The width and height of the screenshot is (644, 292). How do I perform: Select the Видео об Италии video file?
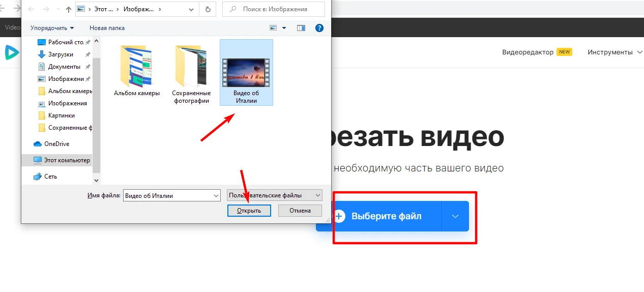(x=246, y=72)
